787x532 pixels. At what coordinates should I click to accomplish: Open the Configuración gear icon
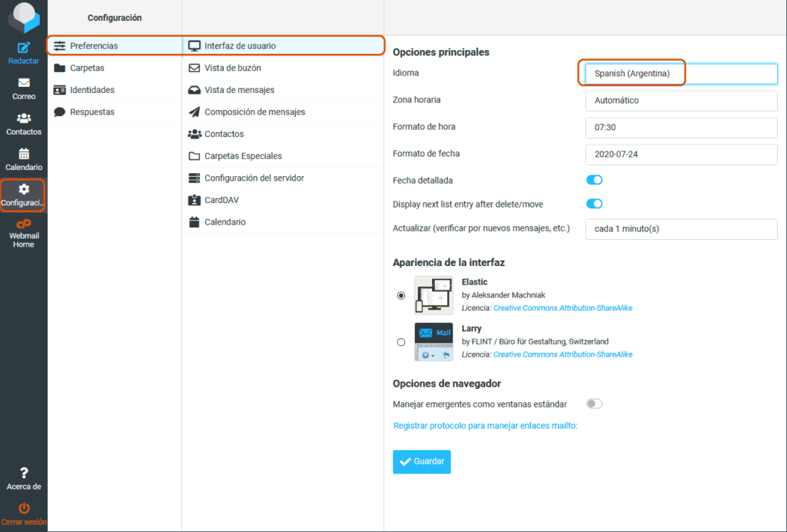point(24,189)
